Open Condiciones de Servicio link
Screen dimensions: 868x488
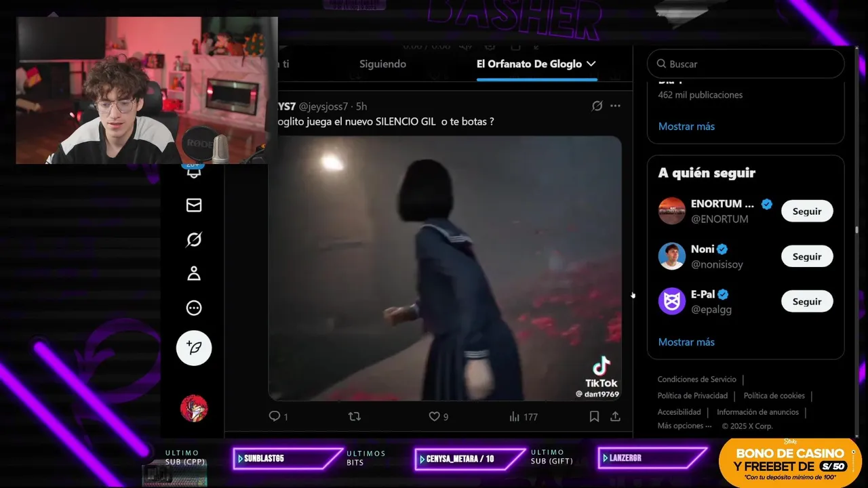[x=696, y=380]
